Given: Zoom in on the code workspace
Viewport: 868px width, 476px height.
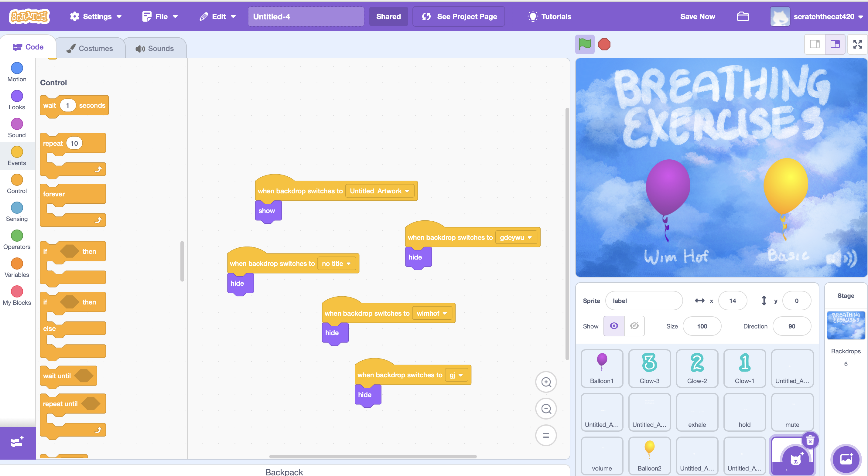Looking at the screenshot, I should [545, 382].
